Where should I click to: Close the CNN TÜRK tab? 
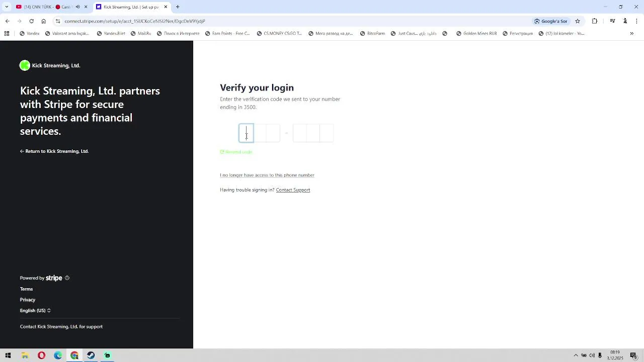point(86,7)
